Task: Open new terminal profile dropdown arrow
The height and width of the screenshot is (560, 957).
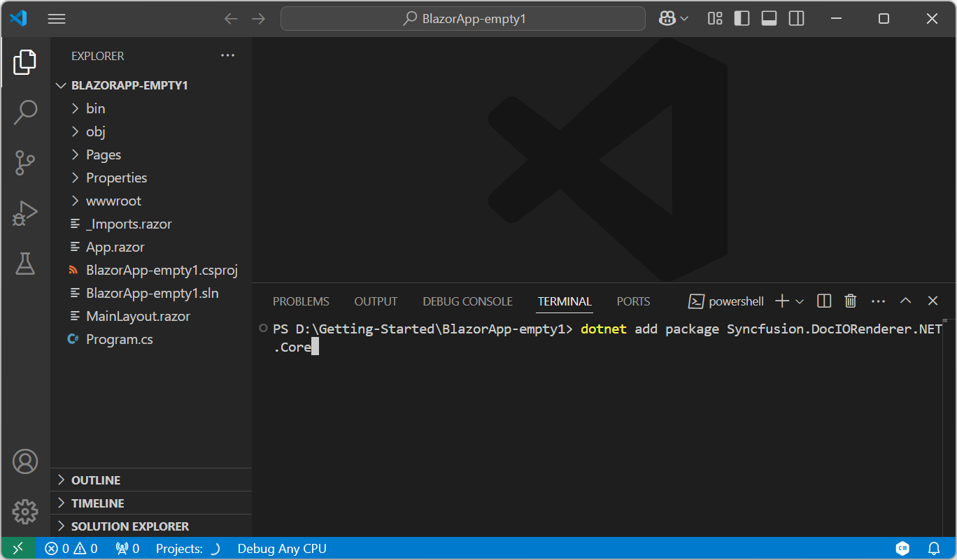Action: 800,301
